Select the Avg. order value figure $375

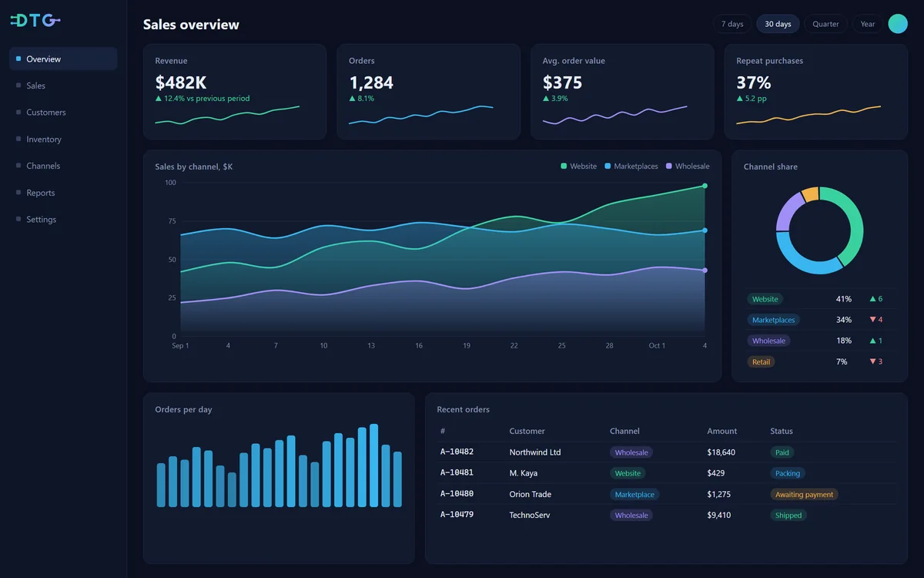pos(562,82)
